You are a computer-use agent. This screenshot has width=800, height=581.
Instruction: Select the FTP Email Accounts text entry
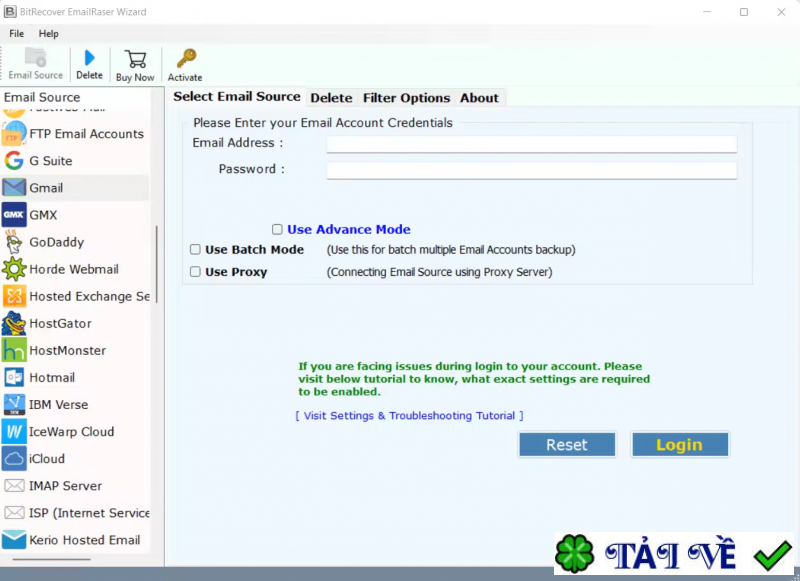87,134
